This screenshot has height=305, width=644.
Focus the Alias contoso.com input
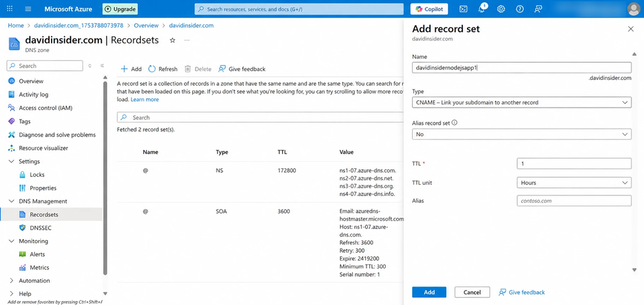click(x=574, y=201)
